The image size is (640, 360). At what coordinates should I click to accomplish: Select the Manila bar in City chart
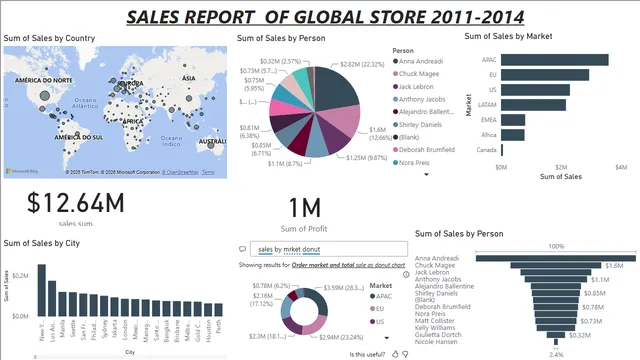pos(62,304)
